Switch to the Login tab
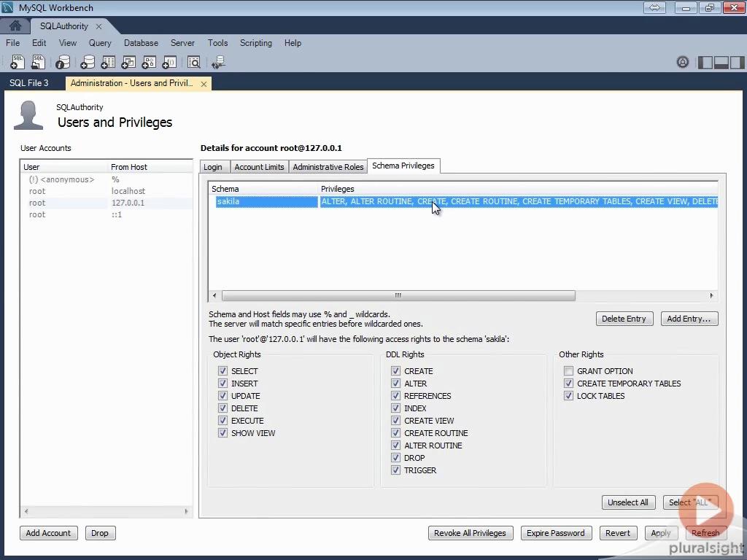 (213, 167)
